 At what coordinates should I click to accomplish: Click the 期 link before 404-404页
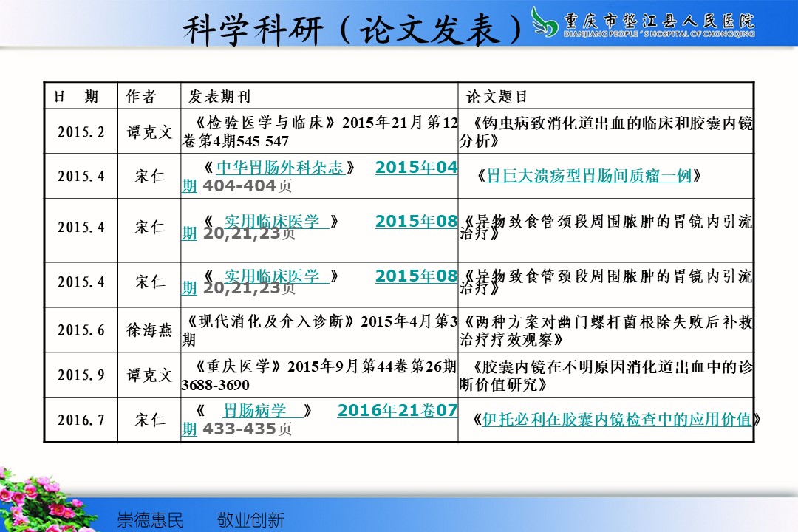pos(189,185)
